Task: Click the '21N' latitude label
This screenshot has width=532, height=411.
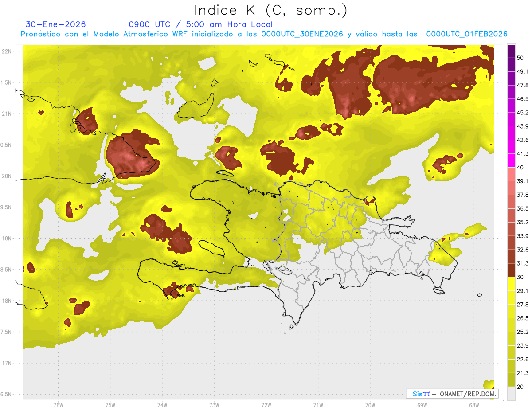Action: click(x=7, y=114)
